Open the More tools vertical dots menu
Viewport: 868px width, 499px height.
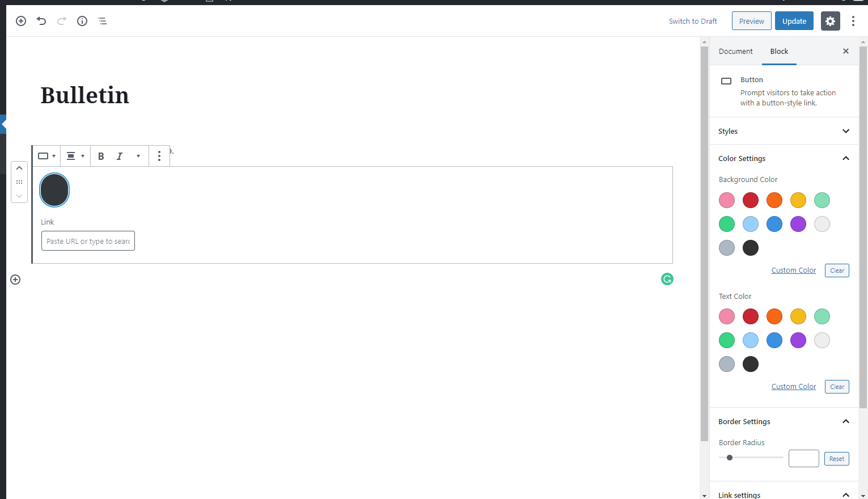853,21
